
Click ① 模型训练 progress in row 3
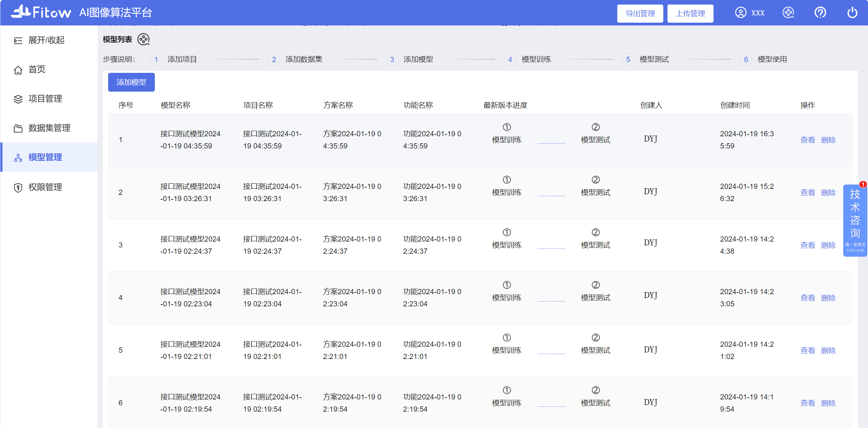(x=507, y=239)
